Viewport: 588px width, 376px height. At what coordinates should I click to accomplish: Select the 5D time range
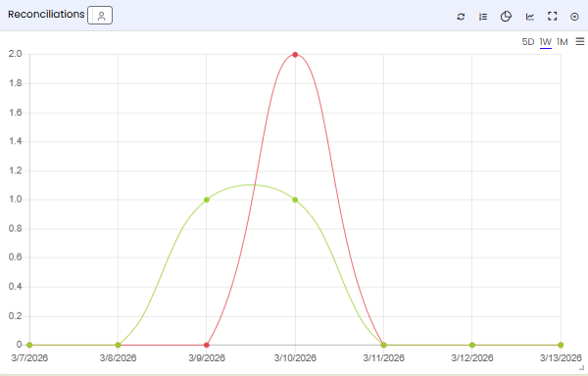tap(527, 41)
